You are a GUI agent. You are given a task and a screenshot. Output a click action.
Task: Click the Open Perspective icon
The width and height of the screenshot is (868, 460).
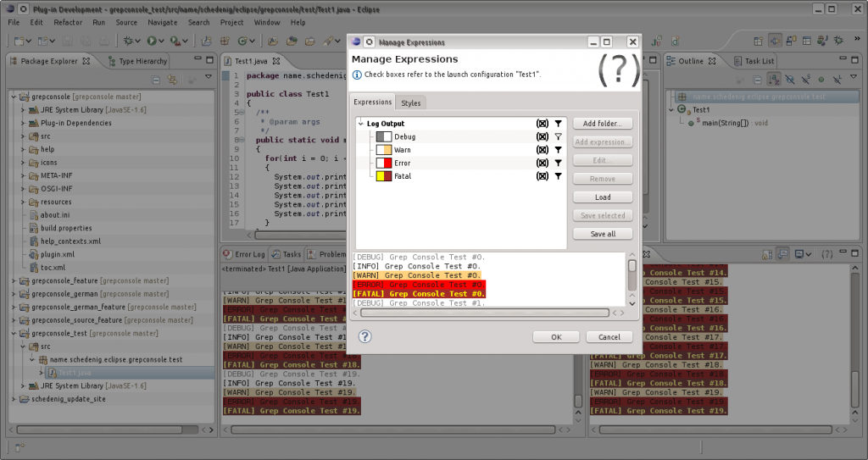point(759,41)
